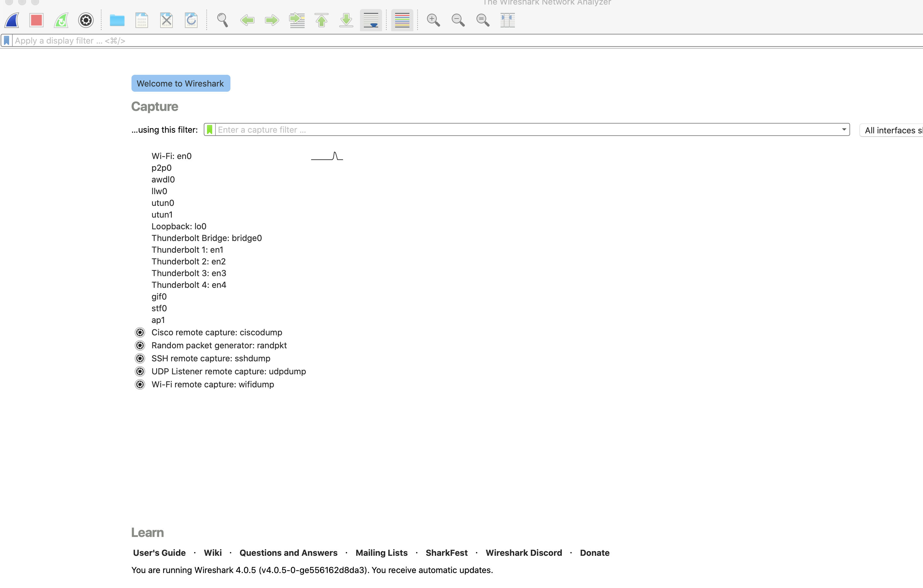This screenshot has width=923, height=588.
Task: Reload this capture file icon
Action: coord(191,20)
